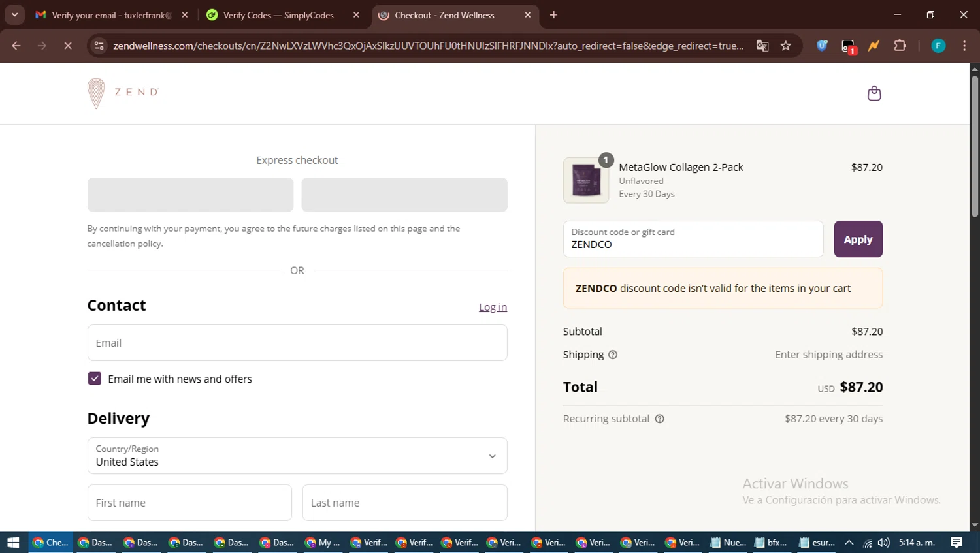Close the Checkout - Zend Wellness tab
Screen dimensions: 980x553
click(x=528, y=14)
